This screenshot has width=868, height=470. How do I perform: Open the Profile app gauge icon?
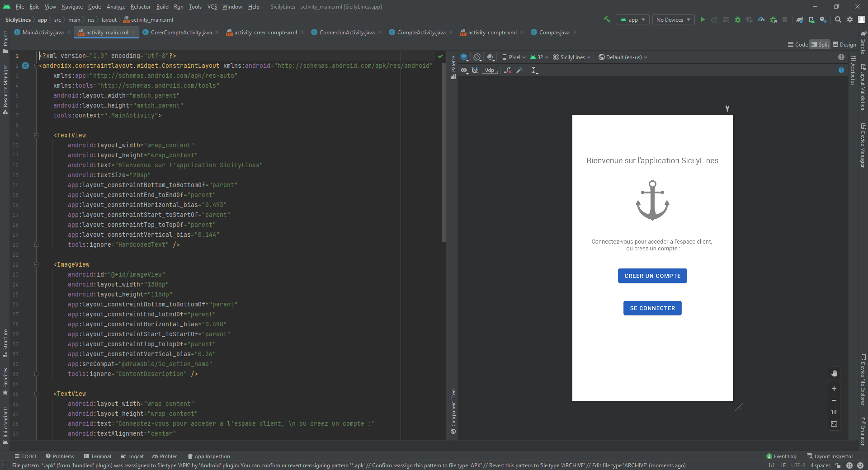pyautogui.click(x=761, y=19)
